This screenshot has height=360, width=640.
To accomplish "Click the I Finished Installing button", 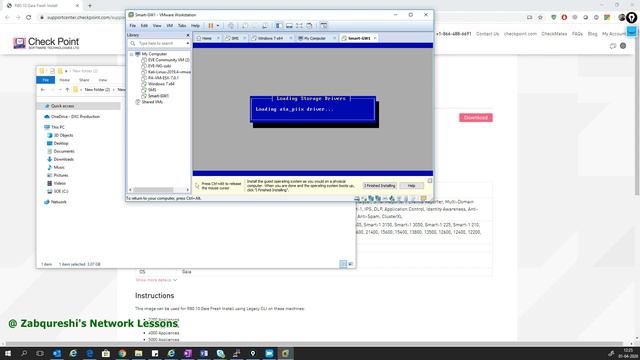I will (380, 186).
